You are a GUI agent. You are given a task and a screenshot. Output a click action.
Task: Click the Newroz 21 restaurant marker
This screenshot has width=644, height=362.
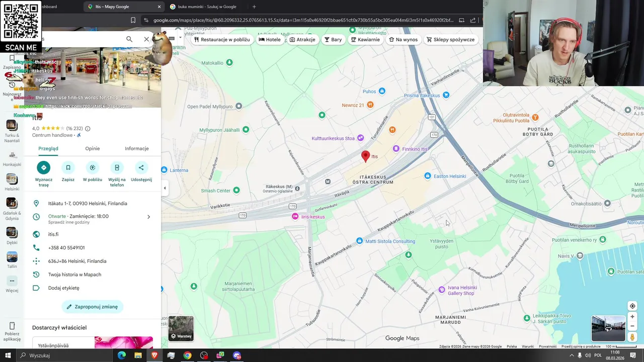click(370, 105)
